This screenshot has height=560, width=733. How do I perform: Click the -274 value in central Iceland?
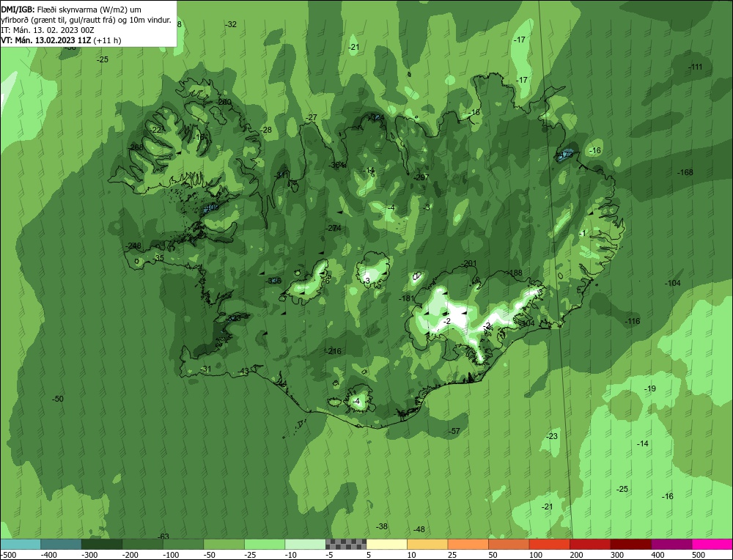334,228
